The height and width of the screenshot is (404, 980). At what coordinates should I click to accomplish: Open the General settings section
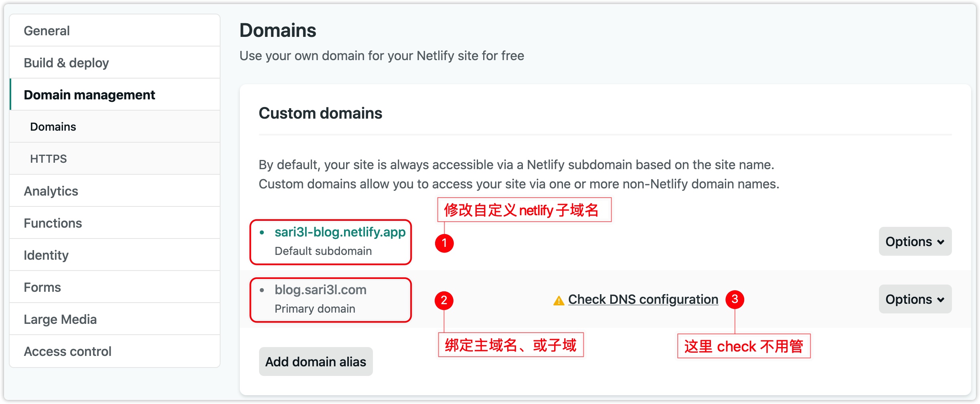tap(115, 30)
